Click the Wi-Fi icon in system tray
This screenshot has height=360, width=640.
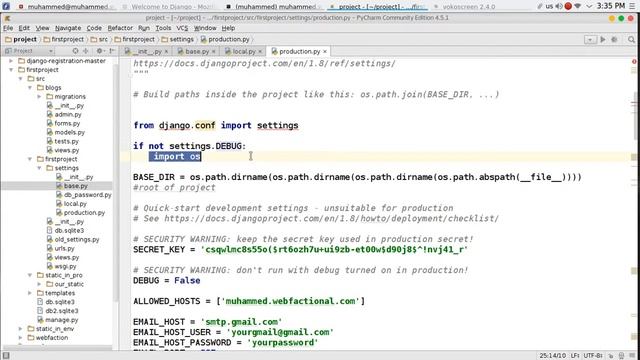pos(578,6)
